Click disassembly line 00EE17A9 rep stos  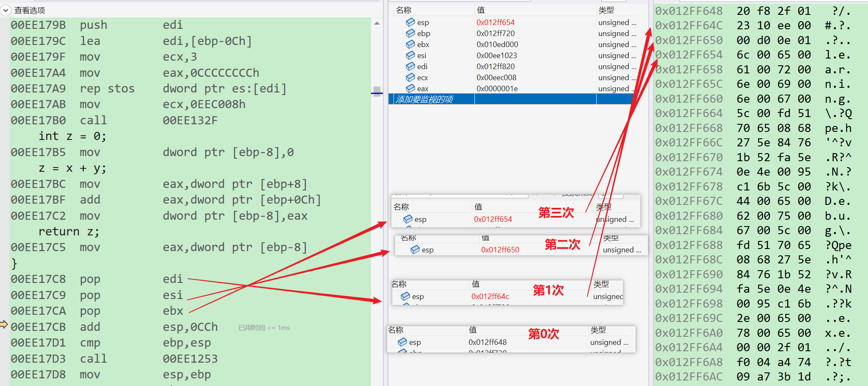148,89
